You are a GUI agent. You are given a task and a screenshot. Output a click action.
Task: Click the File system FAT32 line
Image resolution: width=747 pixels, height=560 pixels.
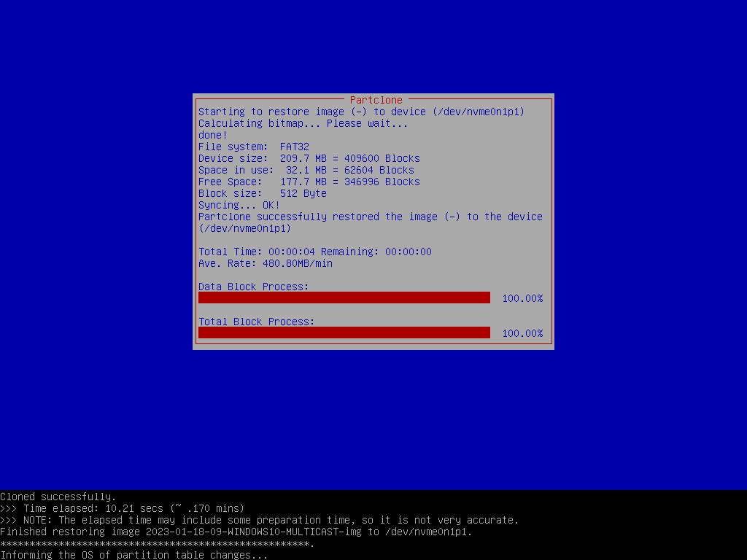[254, 147]
